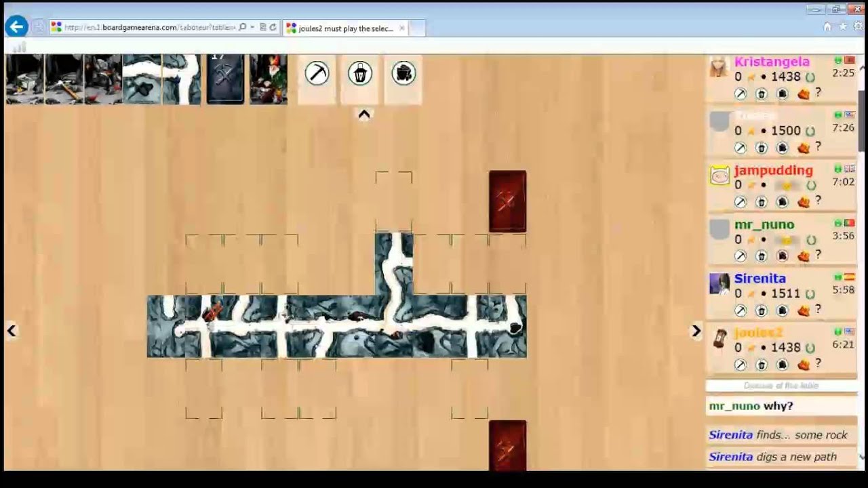This screenshot has height=488, width=868.
Task: Click the question mark in Kristangela's row
Action: click(818, 92)
